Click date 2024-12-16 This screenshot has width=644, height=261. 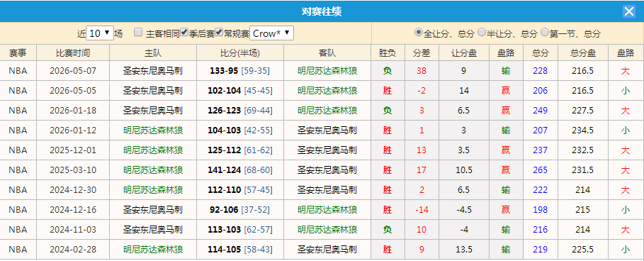point(73,210)
